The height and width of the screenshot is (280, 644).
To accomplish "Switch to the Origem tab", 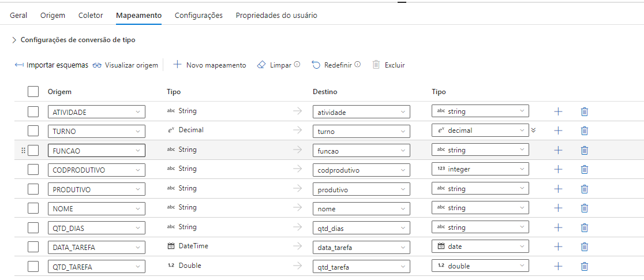I will click(x=53, y=15).
